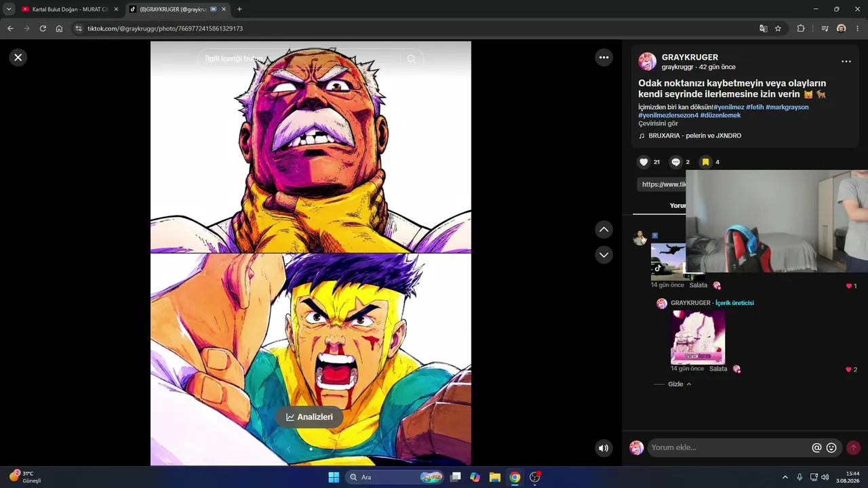The width and height of the screenshot is (868, 488).
Task: Open the #markgrayson hashtag
Action: (787, 107)
